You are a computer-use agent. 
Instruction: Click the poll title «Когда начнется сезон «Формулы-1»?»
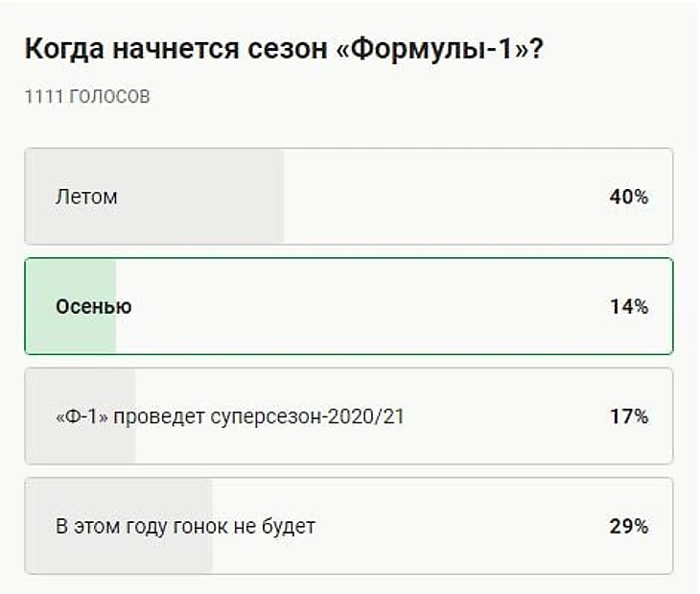[284, 49]
